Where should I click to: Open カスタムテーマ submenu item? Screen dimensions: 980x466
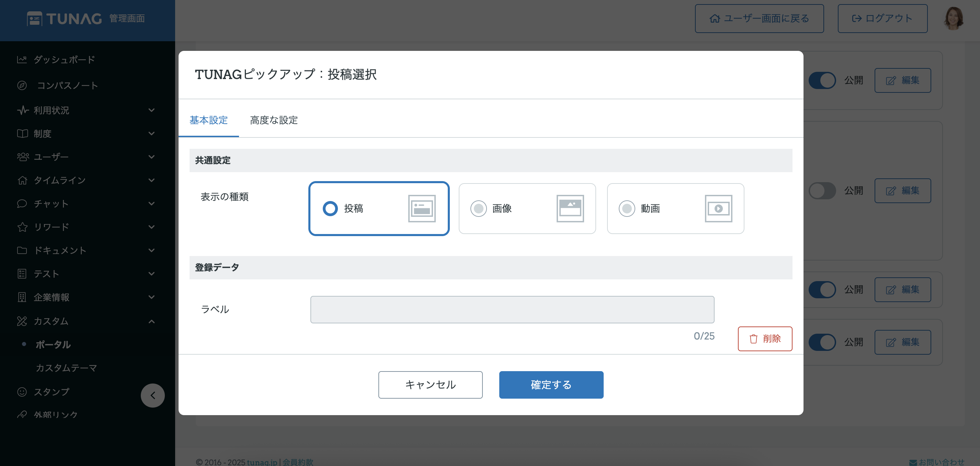tap(66, 368)
